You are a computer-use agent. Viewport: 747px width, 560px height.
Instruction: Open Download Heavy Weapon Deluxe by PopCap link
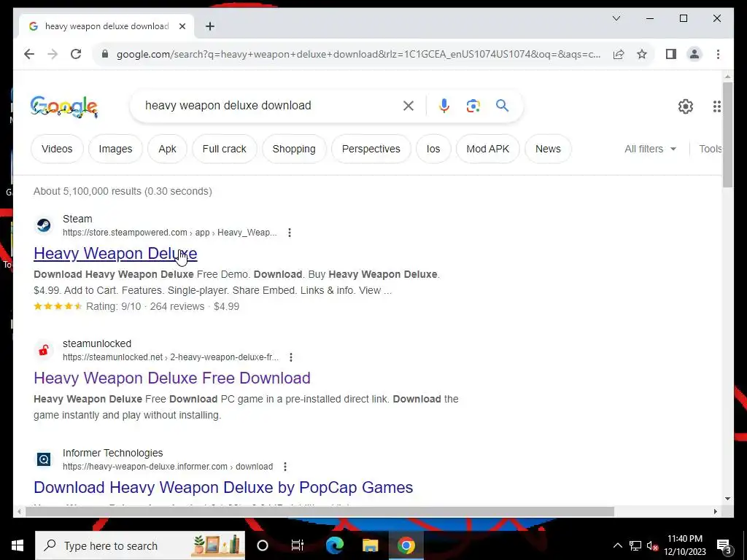pyautogui.click(x=223, y=488)
